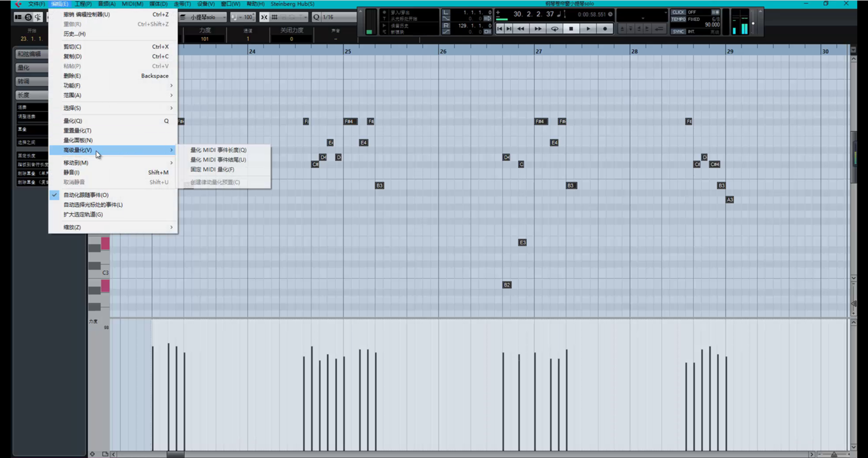Image resolution: width=868 pixels, height=458 pixels.
Task: Open the 小提琴solo part dropdown
Action: tap(203, 17)
